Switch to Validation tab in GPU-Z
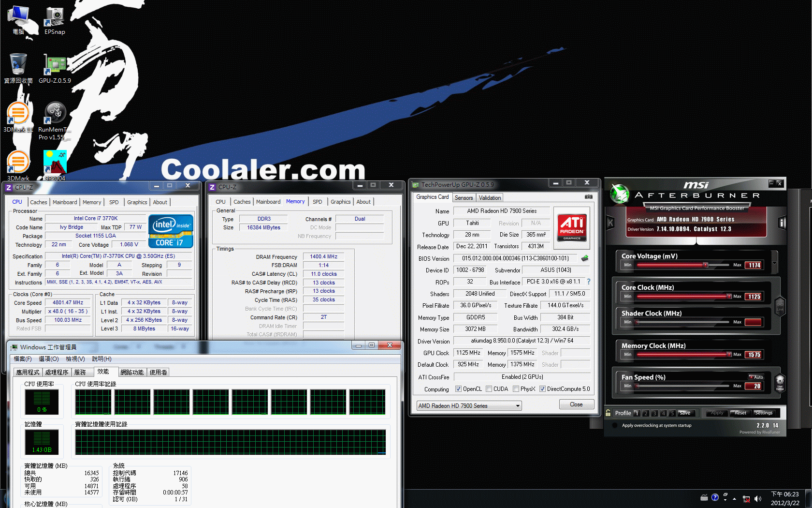Screen dimensions: 812x508 coord(490,197)
